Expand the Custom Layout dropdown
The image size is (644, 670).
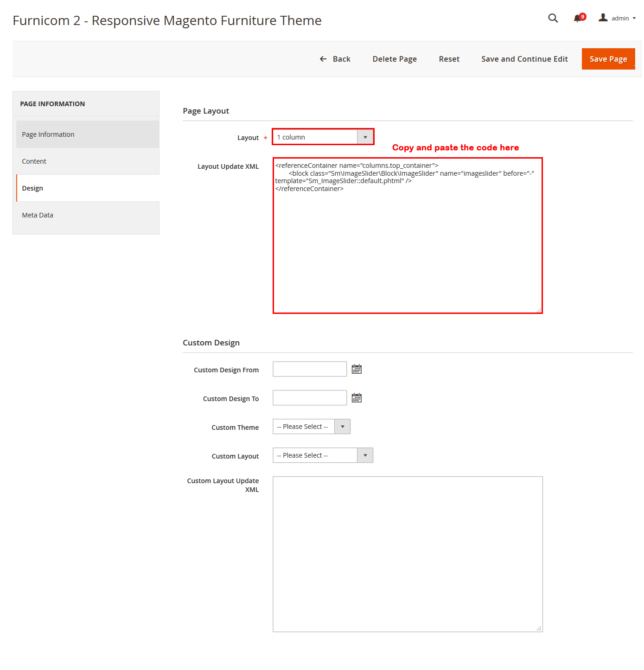(x=323, y=455)
